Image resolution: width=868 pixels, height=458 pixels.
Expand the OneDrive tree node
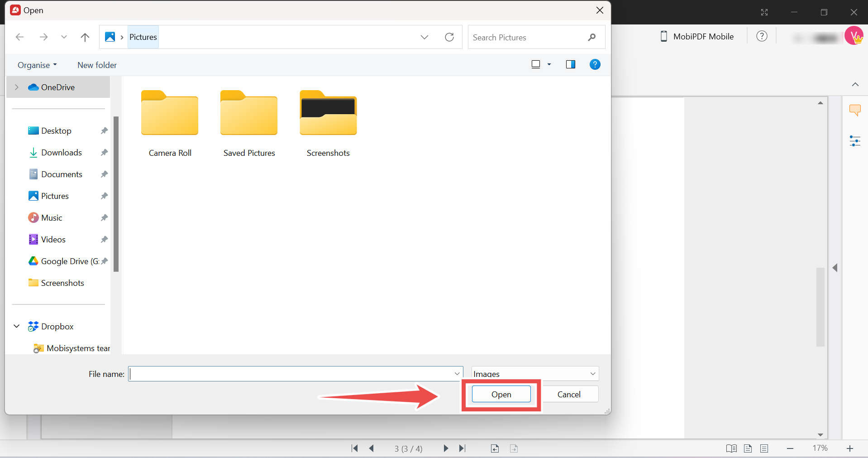tap(17, 87)
